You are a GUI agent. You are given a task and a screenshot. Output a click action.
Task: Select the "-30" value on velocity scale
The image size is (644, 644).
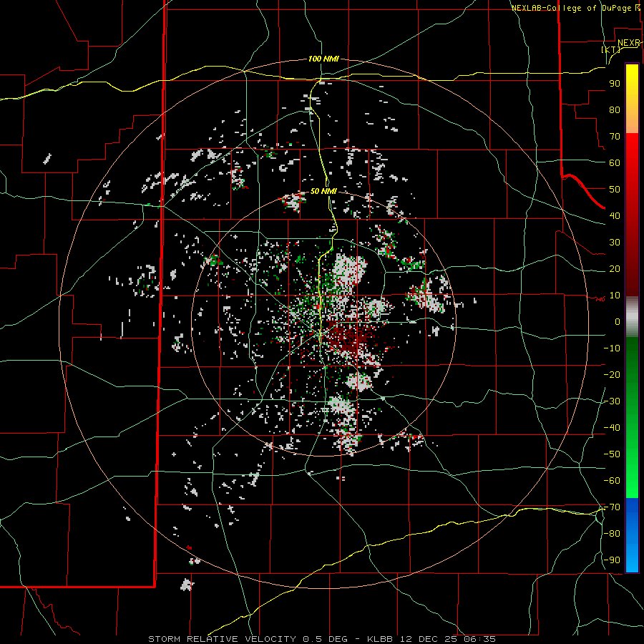pos(612,401)
